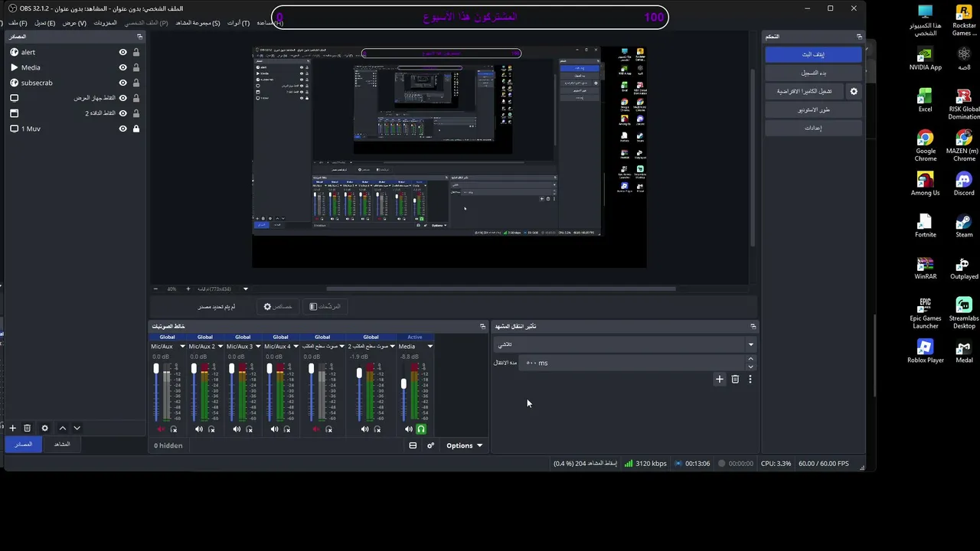The width and height of the screenshot is (980, 551).
Task: Open the Tools (T) menu
Action: pos(238,23)
